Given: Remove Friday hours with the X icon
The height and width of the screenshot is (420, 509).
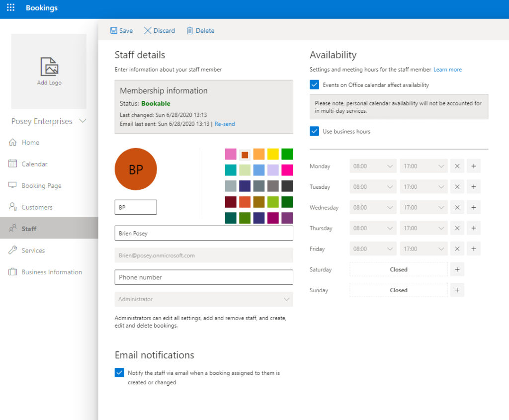Looking at the screenshot, I should tap(457, 249).
